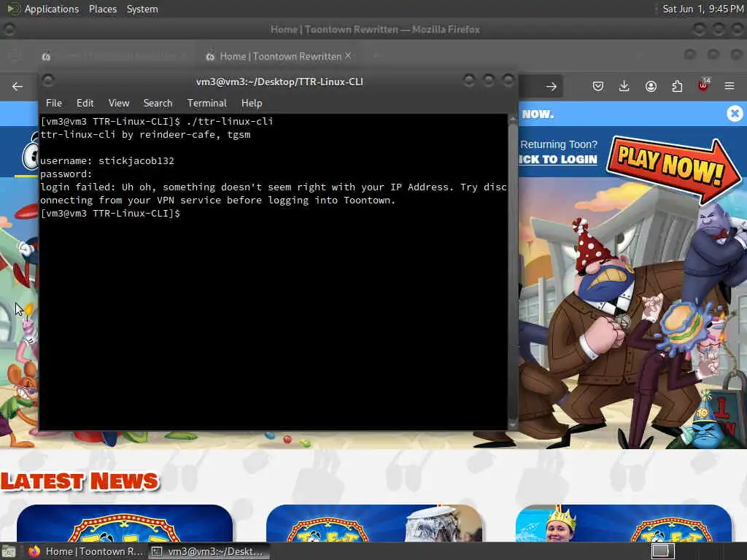Open the Firefox downloads icon

(624, 86)
